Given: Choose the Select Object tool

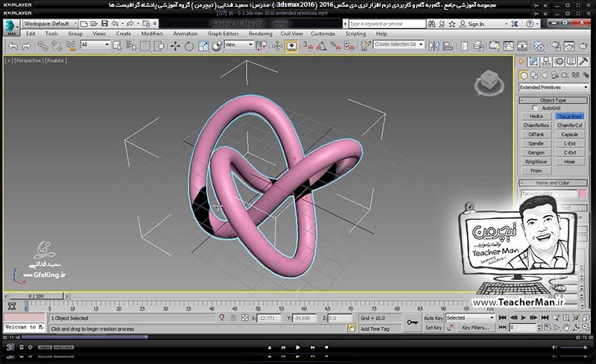Looking at the screenshot, I should pyautogui.click(x=118, y=46).
